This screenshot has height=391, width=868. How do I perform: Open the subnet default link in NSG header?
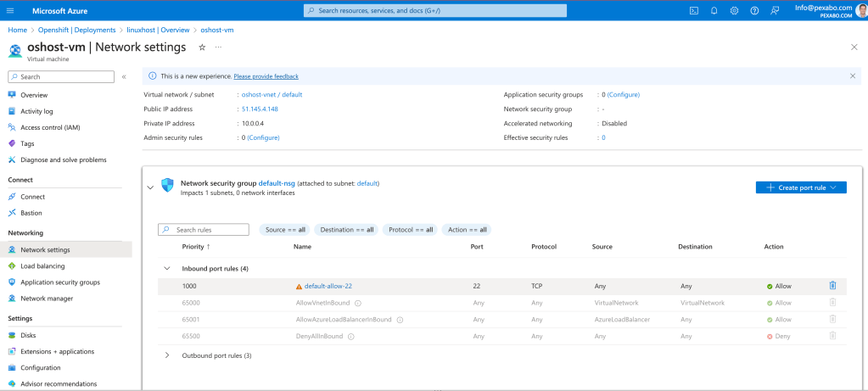tap(367, 183)
